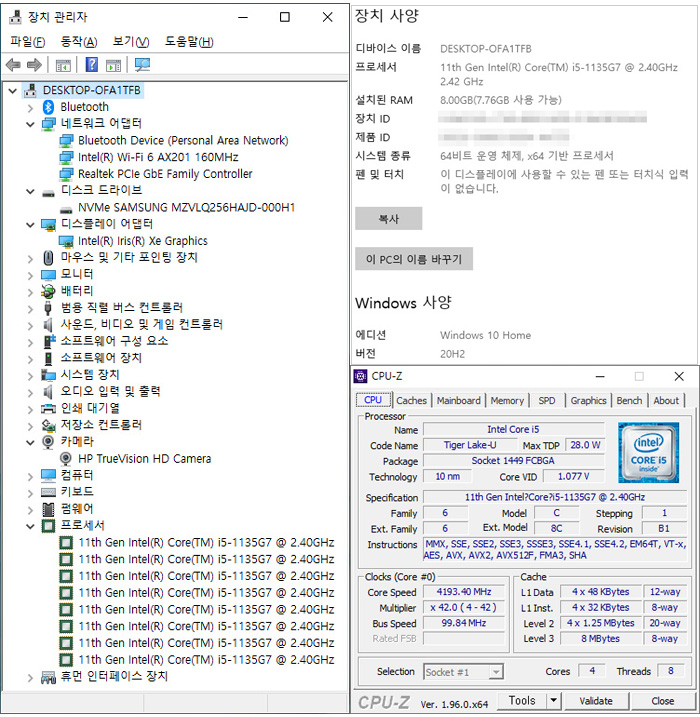Viewport: 700px width, 717px height.
Task: Collapse the DESKTOP-OFA1TFB root node
Action: (x=13, y=91)
